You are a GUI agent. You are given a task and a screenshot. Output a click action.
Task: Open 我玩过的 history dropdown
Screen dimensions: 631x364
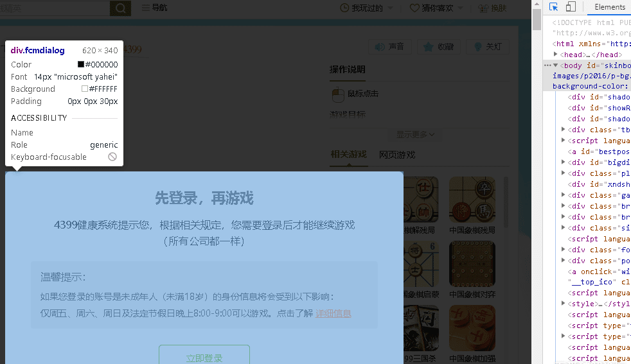click(x=367, y=8)
